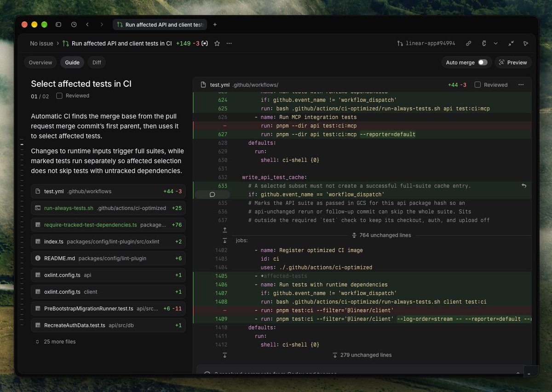Click line number 627 in diff
The image size is (552, 392).
coord(222,134)
